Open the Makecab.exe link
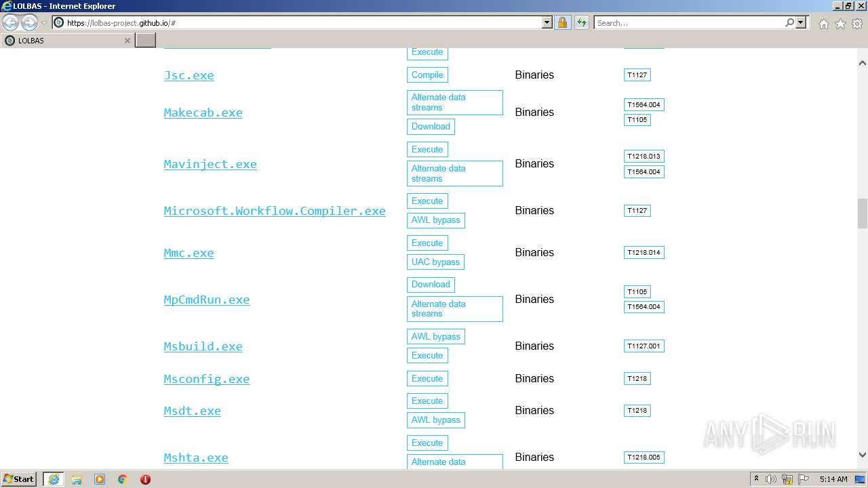The width and height of the screenshot is (868, 488). click(203, 113)
